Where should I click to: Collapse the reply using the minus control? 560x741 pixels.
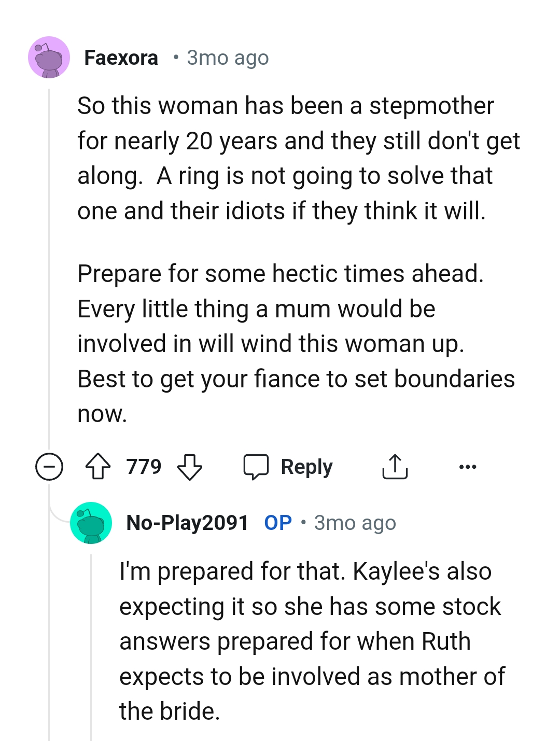48,467
